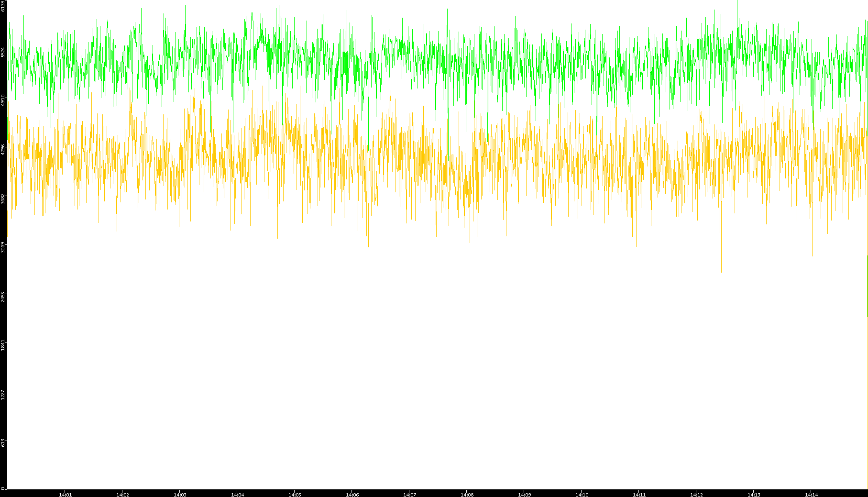Click the 14:14 time axis label

click(811, 494)
